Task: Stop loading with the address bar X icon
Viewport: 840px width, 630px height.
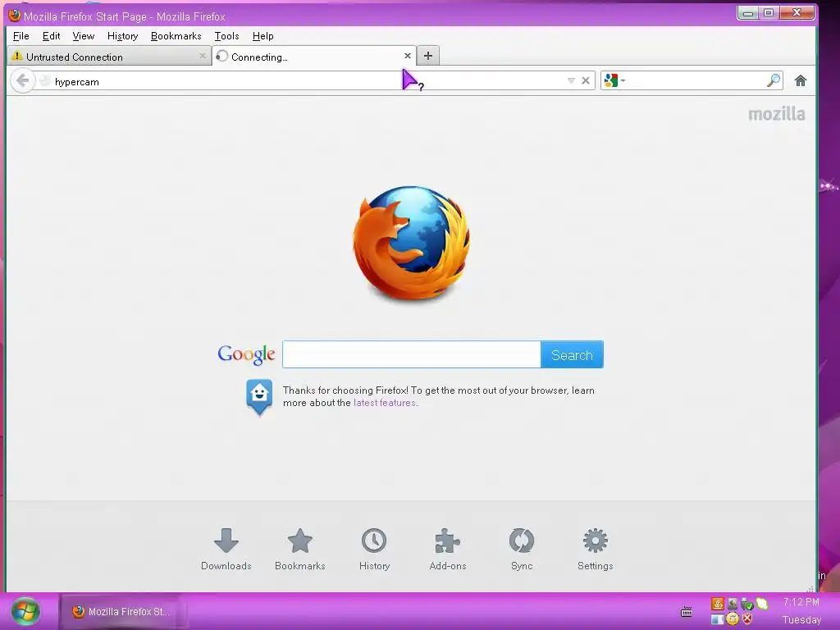Action: [x=586, y=81]
